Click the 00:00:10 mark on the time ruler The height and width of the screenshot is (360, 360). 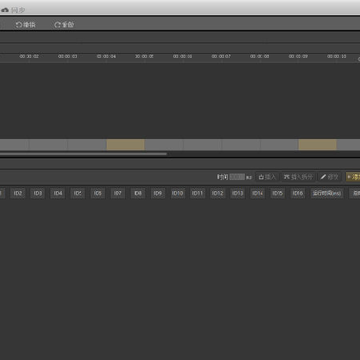tap(337, 57)
